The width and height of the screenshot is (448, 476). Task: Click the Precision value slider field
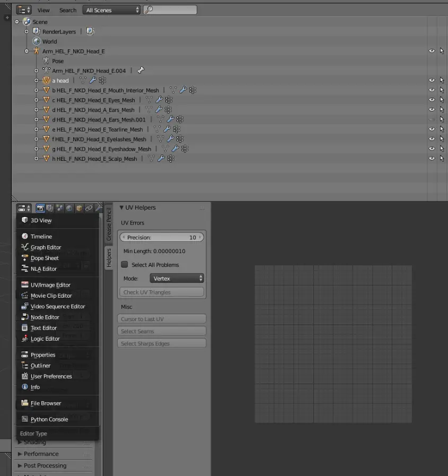tap(162, 238)
